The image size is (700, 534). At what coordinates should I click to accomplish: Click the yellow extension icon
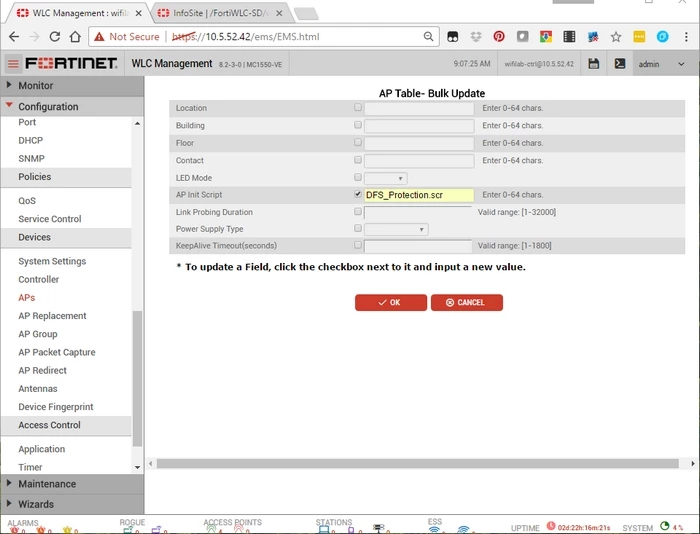[x=639, y=37]
